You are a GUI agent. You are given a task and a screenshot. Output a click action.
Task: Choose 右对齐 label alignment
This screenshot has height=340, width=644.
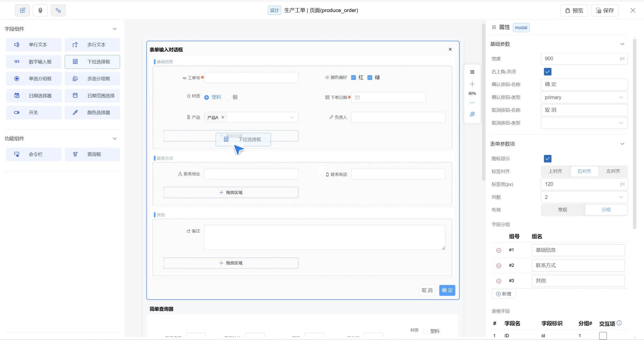click(x=584, y=171)
